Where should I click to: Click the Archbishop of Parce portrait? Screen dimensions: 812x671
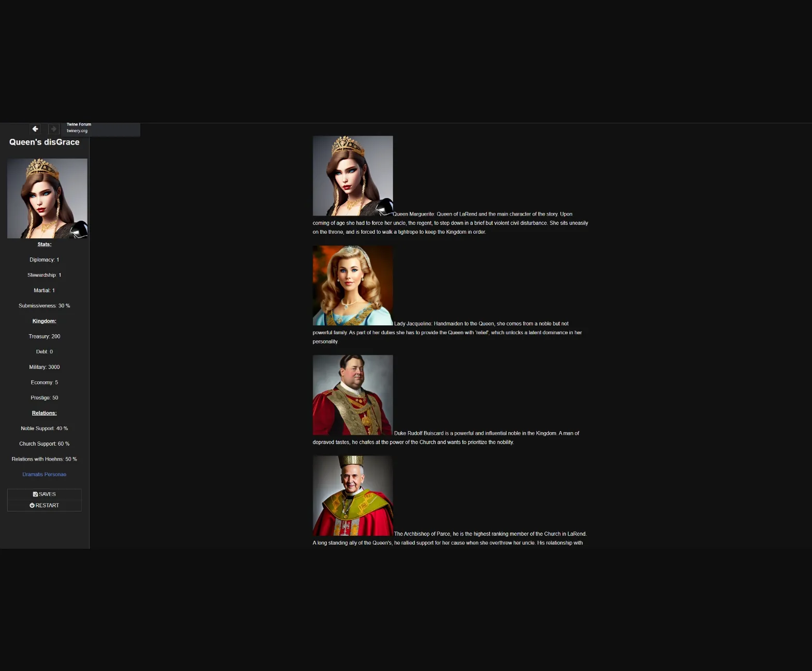(x=353, y=496)
